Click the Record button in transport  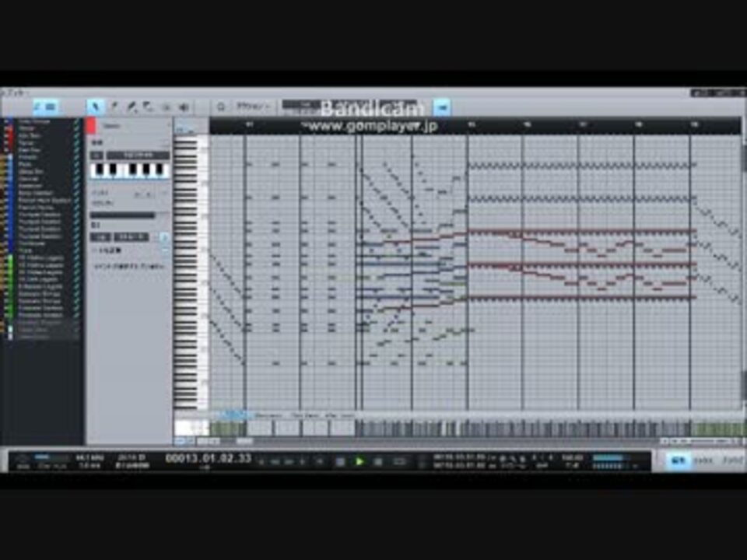click(x=378, y=461)
